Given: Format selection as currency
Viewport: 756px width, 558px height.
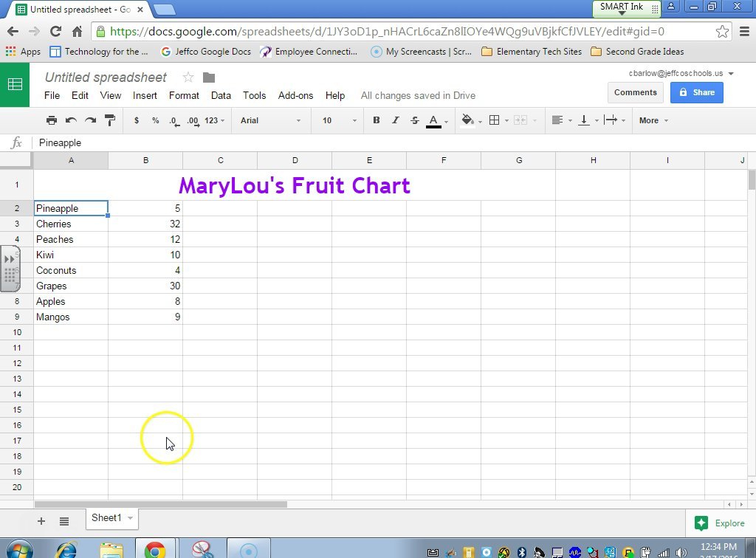Looking at the screenshot, I should (137, 120).
